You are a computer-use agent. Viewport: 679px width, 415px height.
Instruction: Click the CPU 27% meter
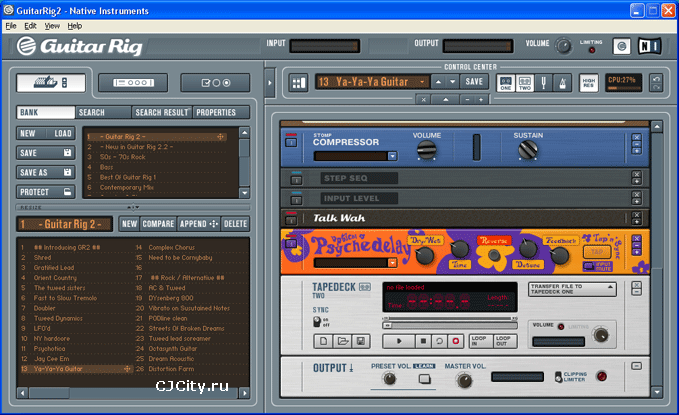coord(623,82)
